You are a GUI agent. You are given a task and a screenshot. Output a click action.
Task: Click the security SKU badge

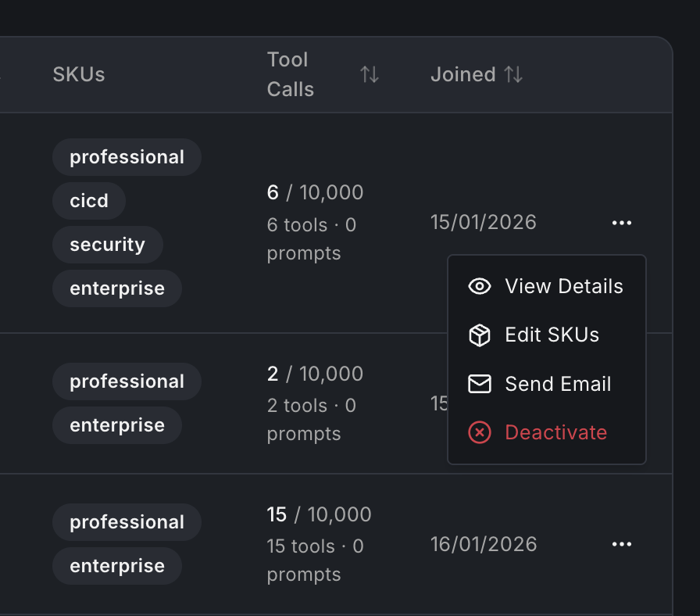(x=107, y=245)
